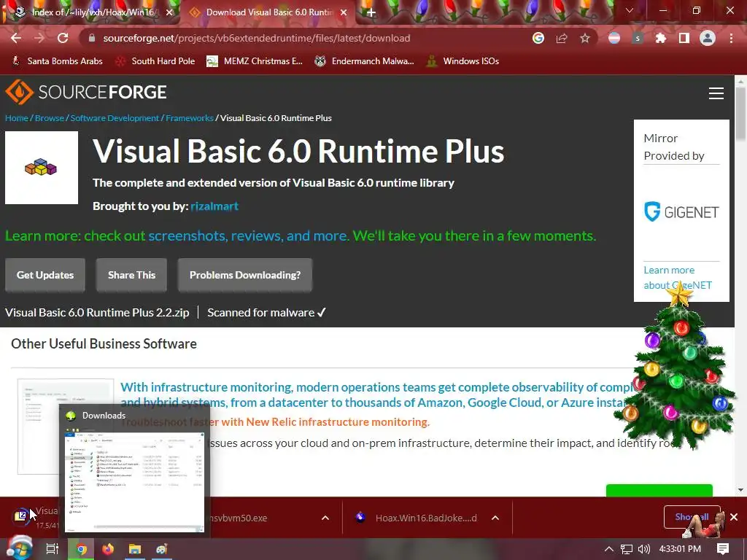Open Chrome three-dot menu
Viewport: 747px width, 560px height.
731,38
